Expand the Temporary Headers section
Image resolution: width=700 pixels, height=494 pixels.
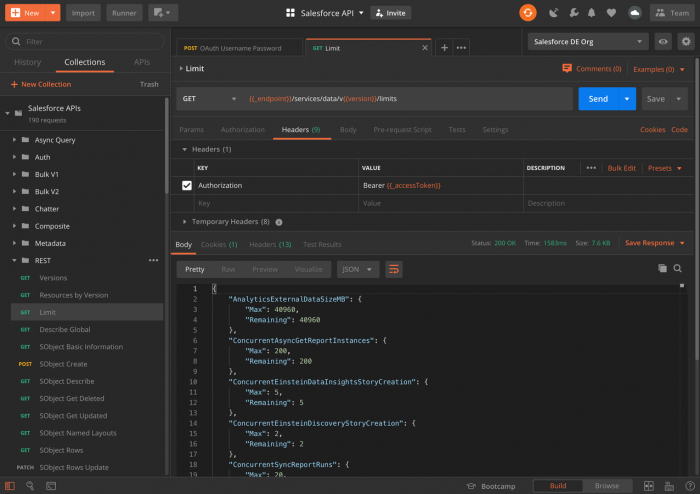point(184,222)
